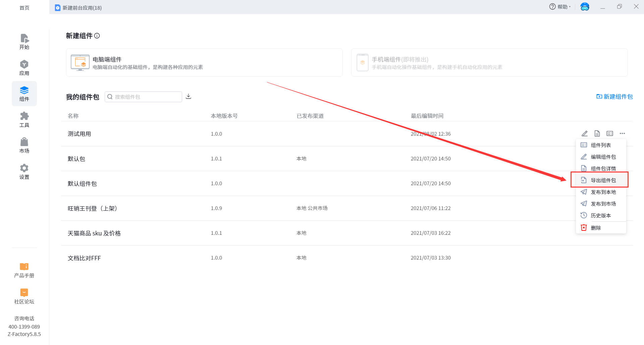
Task: Choose 发布到市场 from the menu
Action: [x=603, y=204]
